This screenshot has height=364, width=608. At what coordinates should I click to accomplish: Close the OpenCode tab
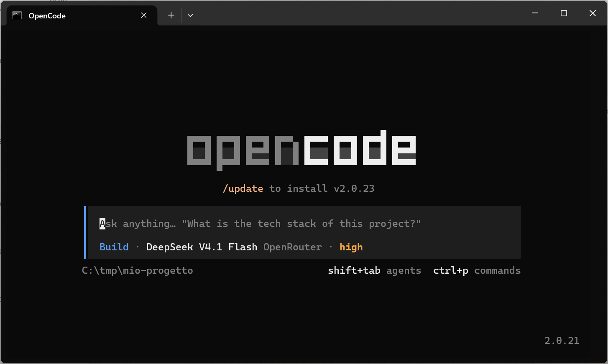(144, 15)
